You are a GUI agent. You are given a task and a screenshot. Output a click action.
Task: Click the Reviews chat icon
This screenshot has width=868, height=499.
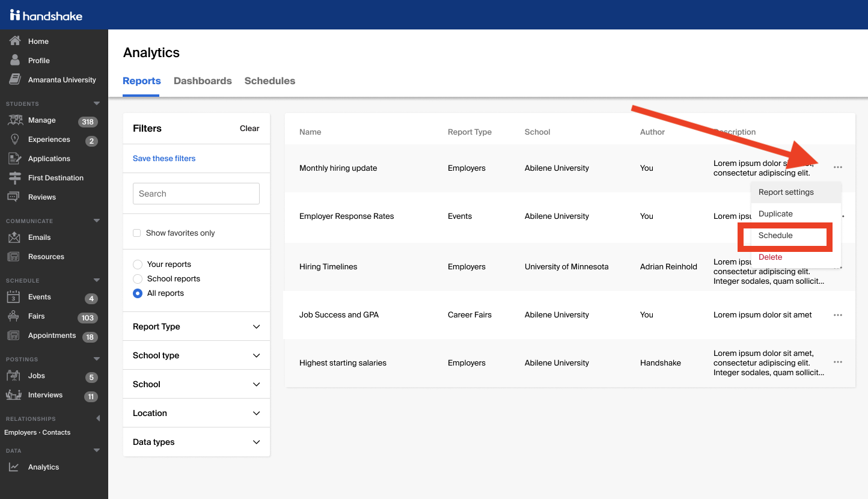tap(13, 197)
